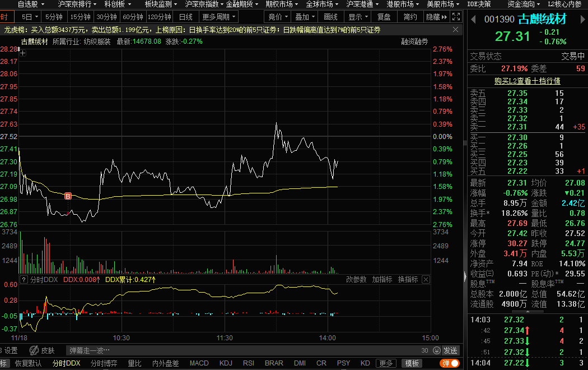588x370 pixels.
Task: Click the red B buy marker on chart
Action: 68,196
